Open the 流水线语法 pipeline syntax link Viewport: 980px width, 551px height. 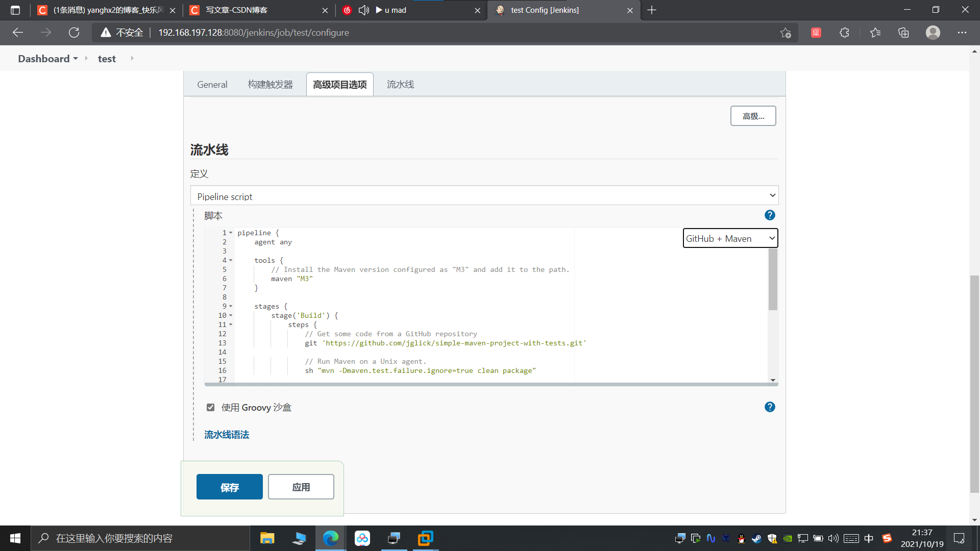(x=227, y=435)
